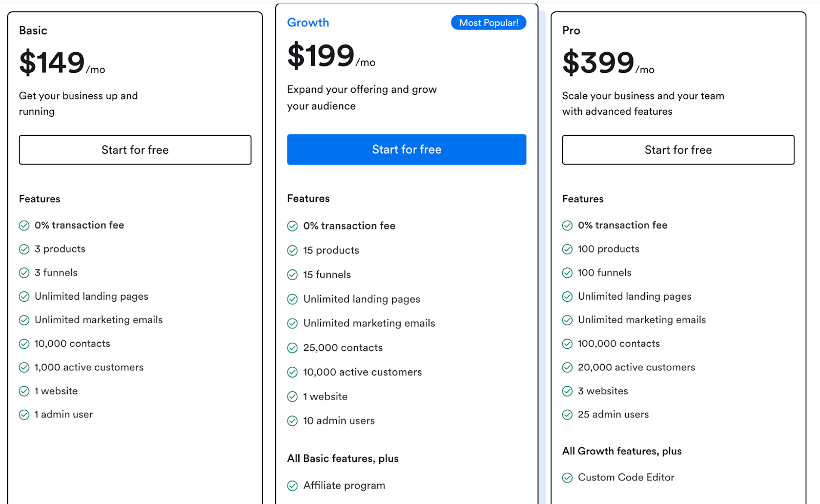Click check icon beside 1,000 active customers
Viewport: 820px width, 504px height.
point(24,367)
